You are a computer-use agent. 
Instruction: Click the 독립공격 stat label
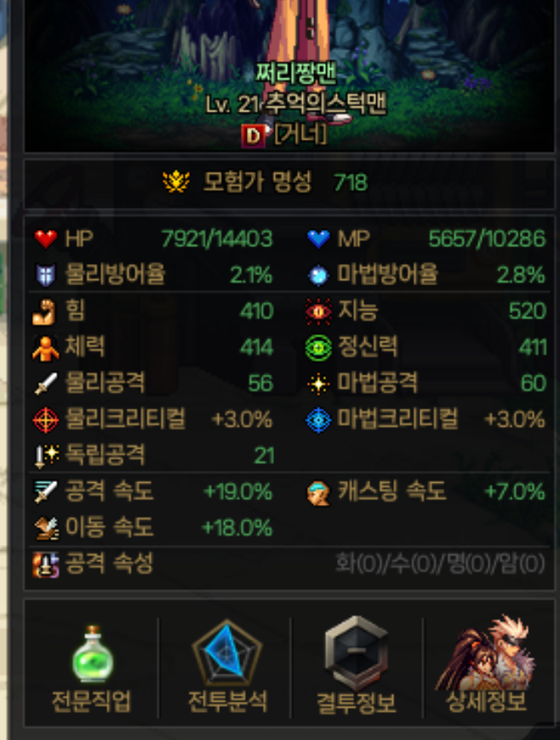click(105, 455)
